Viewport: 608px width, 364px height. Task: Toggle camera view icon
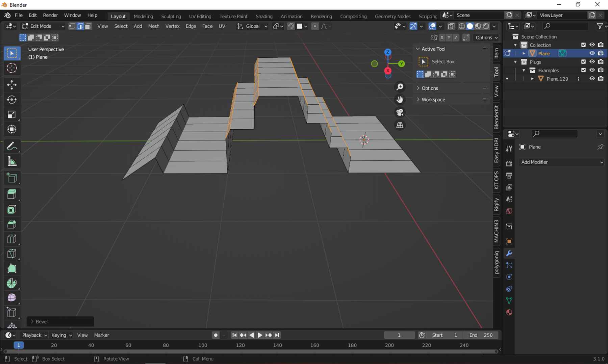(400, 112)
